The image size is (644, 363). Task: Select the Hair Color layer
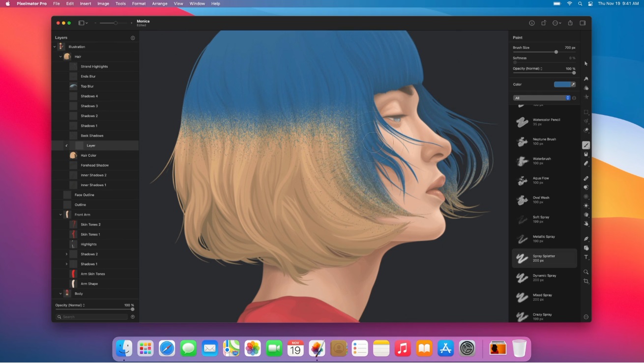[x=95, y=155]
